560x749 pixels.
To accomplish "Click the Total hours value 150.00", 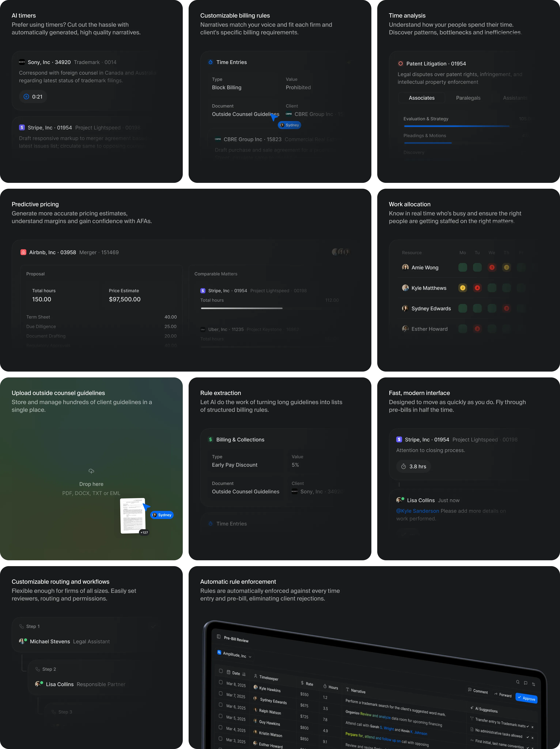I will coord(42,299).
